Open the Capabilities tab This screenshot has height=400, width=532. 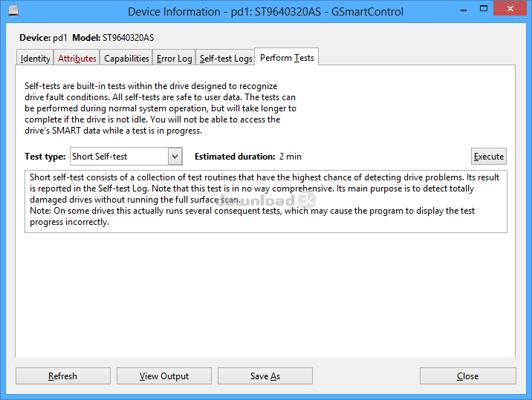[126, 59]
